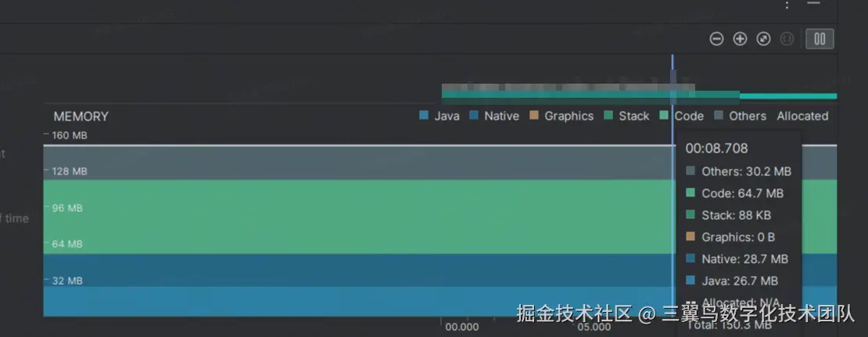Pause live profiling with the pause button

pyautogui.click(x=820, y=39)
